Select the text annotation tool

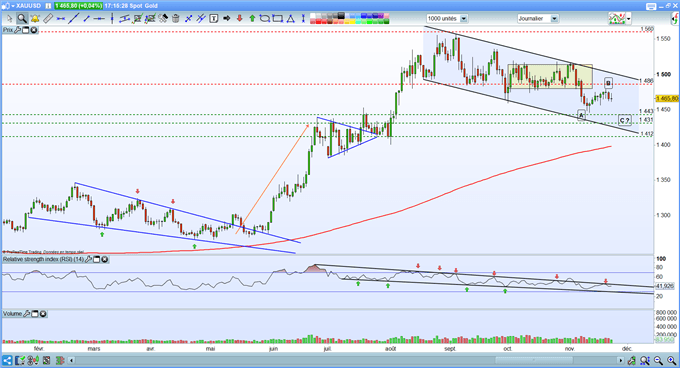tap(213, 18)
